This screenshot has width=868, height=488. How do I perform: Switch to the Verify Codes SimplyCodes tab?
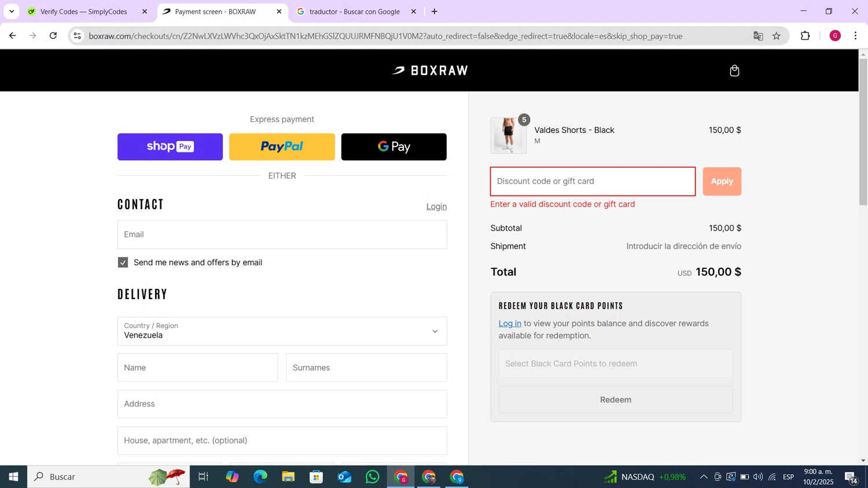coord(84,12)
